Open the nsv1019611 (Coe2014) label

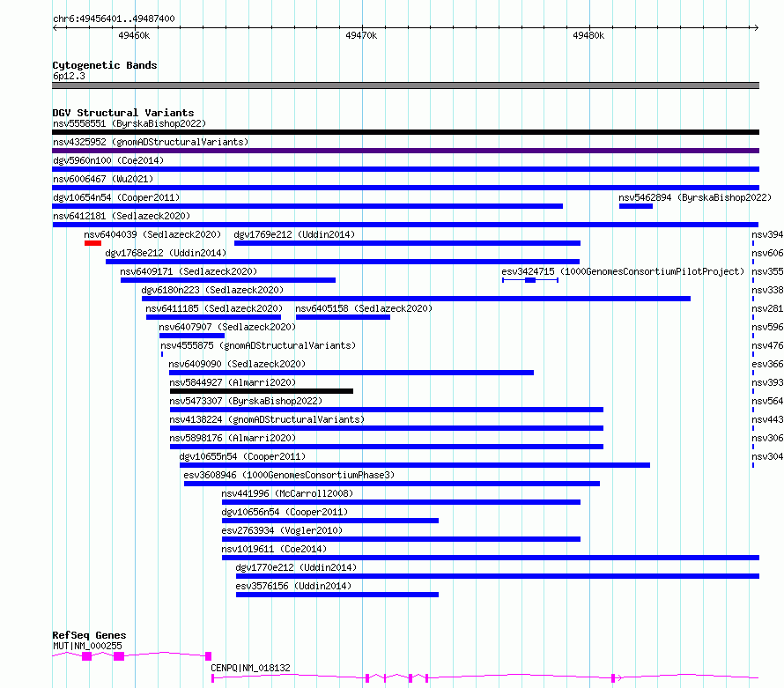274,549
